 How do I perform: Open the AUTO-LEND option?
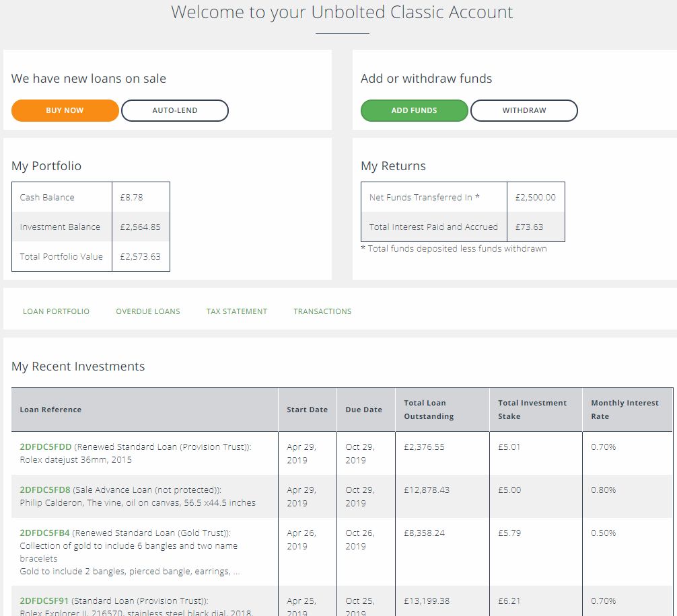click(x=175, y=110)
